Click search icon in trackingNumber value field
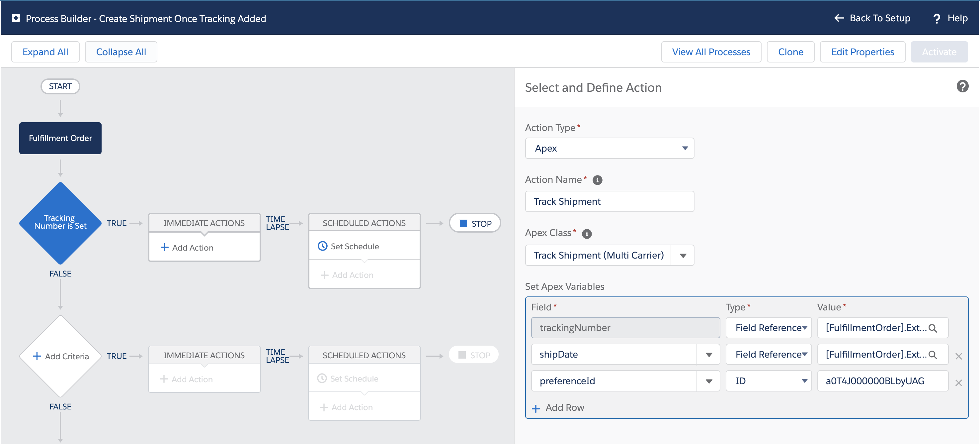This screenshot has height=444, width=980. click(933, 328)
